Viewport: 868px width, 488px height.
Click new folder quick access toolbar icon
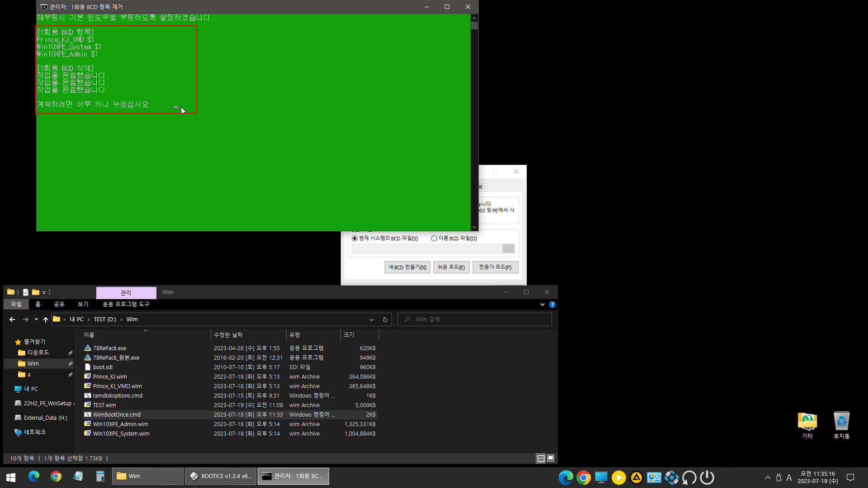[36, 292]
